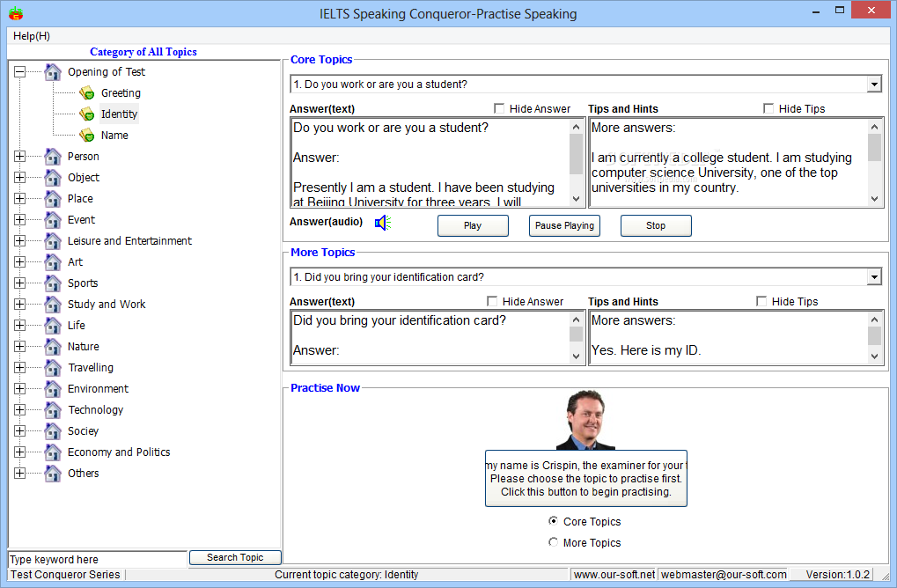Expand the Place category
This screenshot has width=897, height=588.
click(x=20, y=198)
